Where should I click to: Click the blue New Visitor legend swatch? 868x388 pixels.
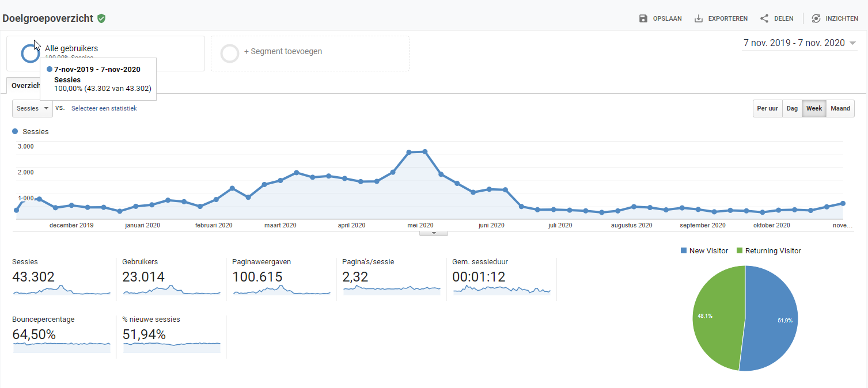click(684, 251)
